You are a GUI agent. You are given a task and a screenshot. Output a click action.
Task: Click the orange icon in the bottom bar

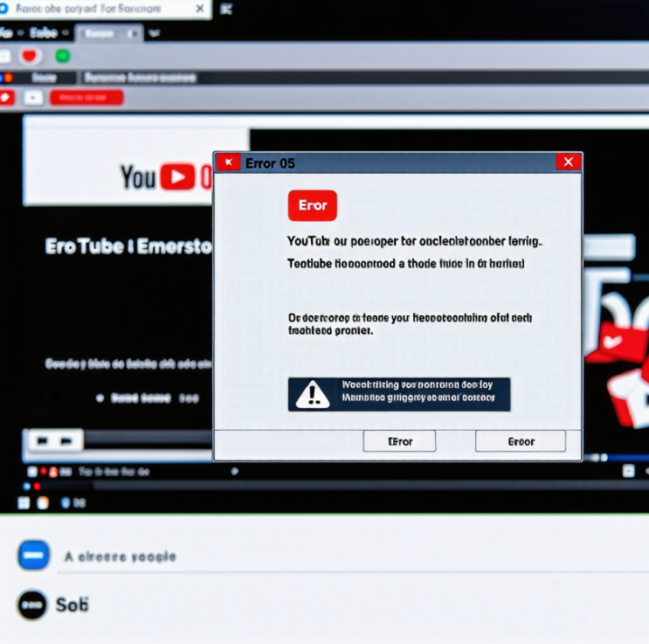(x=43, y=502)
